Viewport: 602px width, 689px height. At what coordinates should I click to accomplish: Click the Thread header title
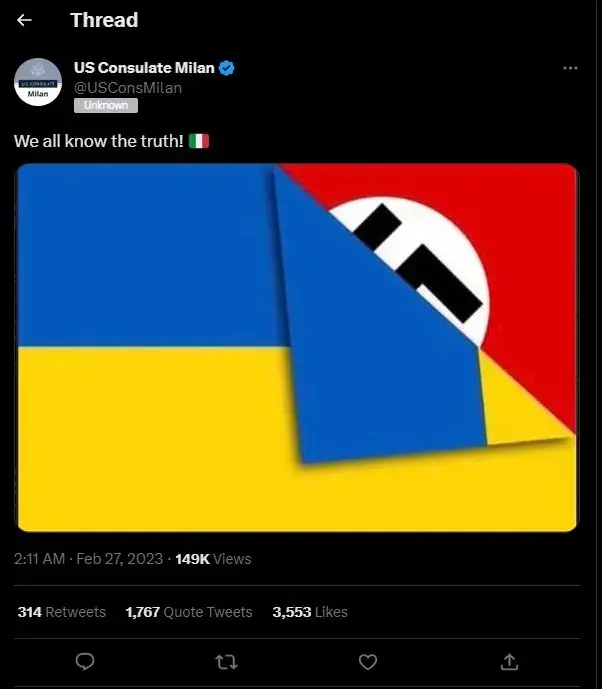click(x=104, y=20)
